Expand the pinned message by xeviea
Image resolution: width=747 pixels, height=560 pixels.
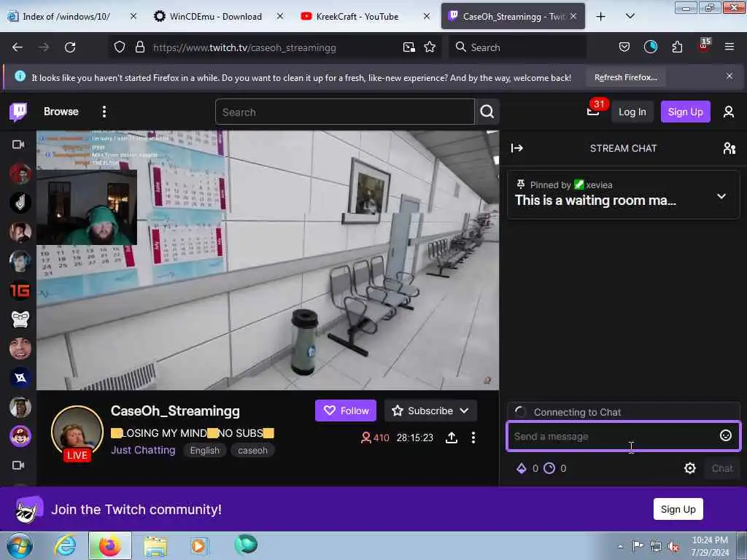(721, 195)
